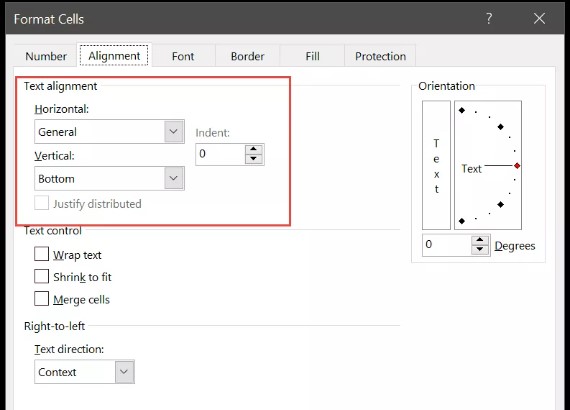Select the vertical Text orientation box
This screenshot has width=570, height=410.
436,165
